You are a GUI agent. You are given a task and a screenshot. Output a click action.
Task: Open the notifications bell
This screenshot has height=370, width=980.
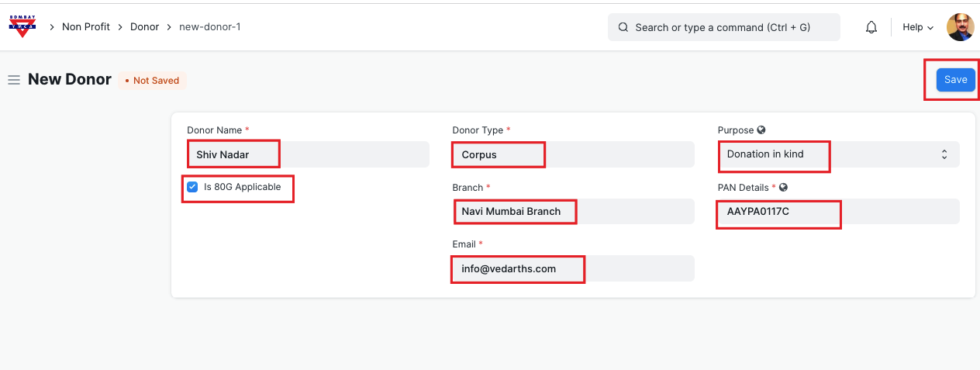871,27
